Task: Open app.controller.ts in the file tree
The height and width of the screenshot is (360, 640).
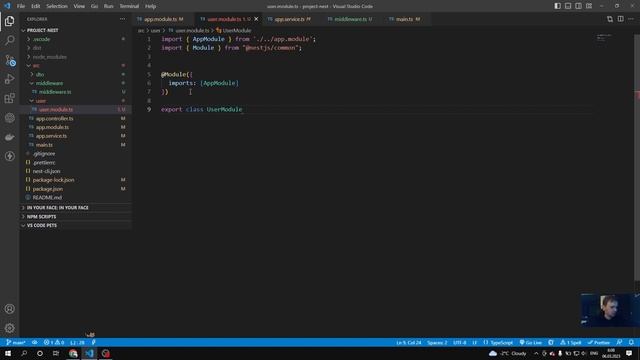Action: pos(76,118)
